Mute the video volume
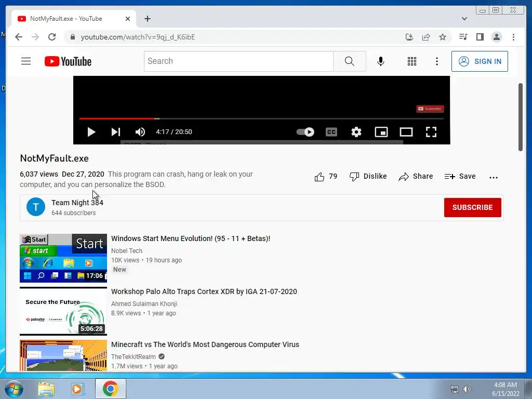The image size is (532, 399). [x=140, y=132]
